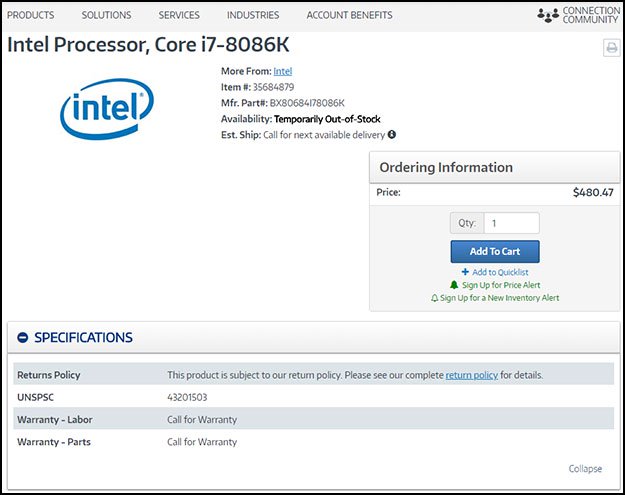
Task: Follow the Intel manufacturer link
Action: click(283, 71)
